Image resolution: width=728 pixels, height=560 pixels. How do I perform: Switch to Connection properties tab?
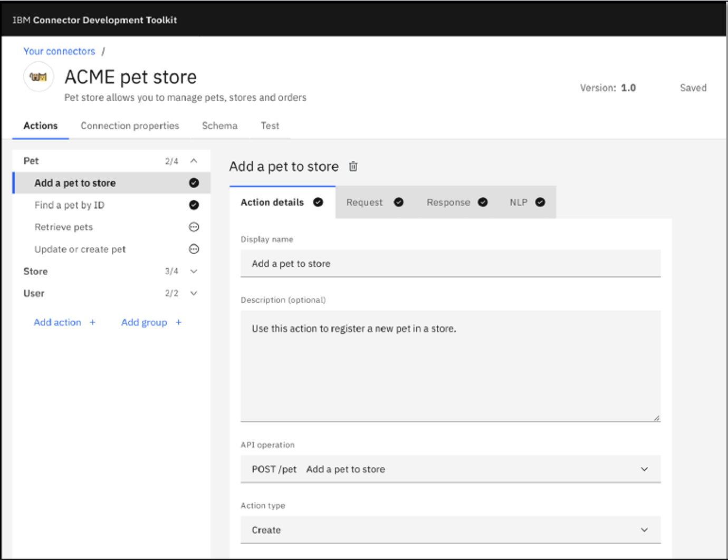point(130,126)
